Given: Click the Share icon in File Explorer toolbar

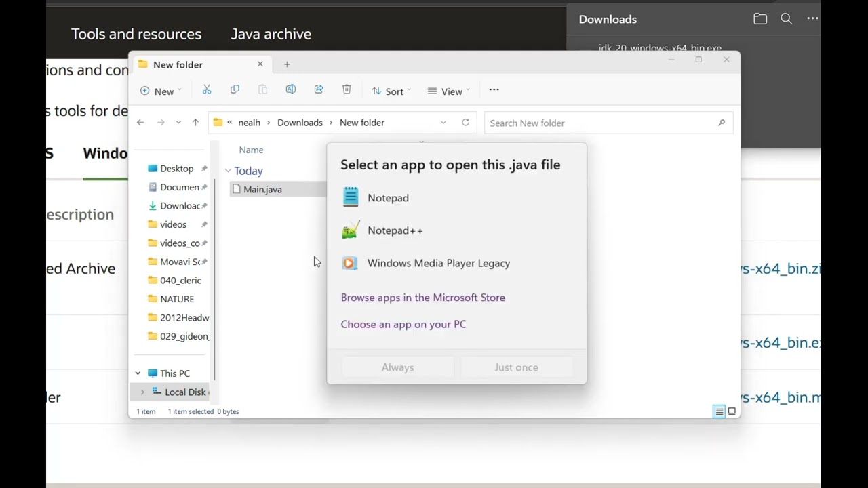Looking at the screenshot, I should [319, 90].
